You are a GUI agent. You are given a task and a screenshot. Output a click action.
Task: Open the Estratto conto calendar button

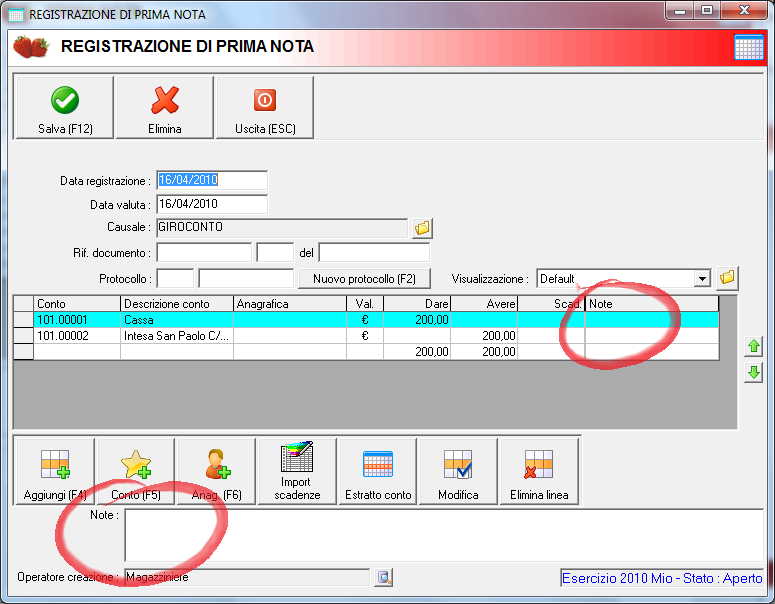(x=378, y=472)
